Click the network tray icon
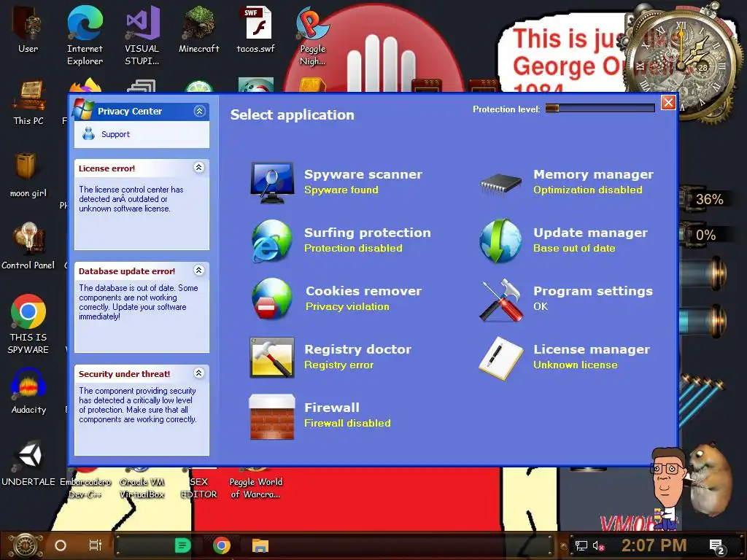 581,545
